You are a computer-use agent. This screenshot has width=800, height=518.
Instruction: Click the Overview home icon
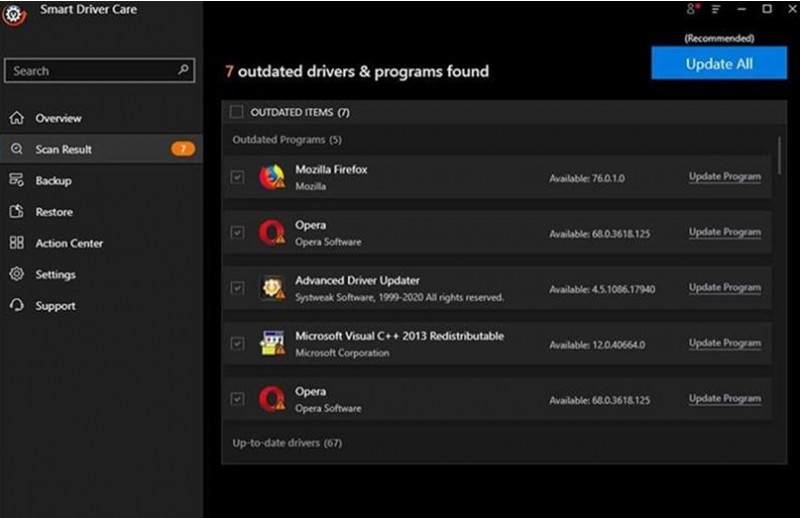16,118
